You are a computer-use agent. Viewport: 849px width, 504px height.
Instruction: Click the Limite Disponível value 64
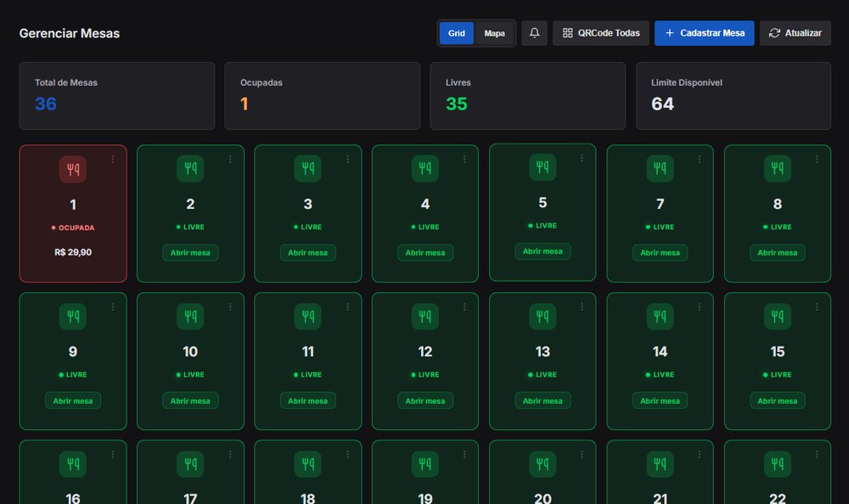pos(663,104)
